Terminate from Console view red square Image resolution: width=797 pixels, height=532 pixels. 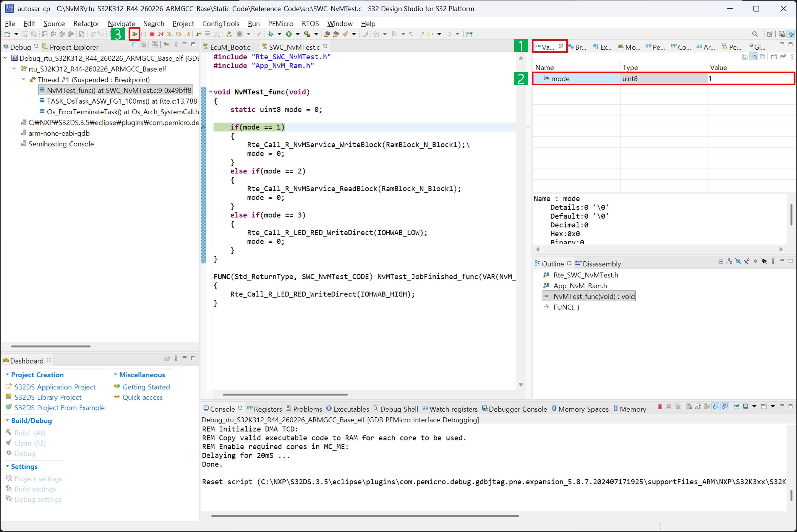click(x=660, y=406)
